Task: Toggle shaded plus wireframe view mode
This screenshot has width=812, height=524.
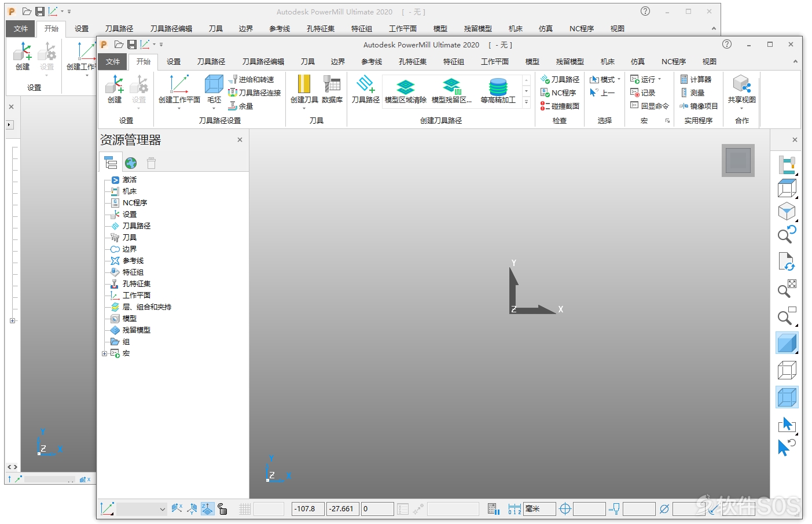Action: pos(787,397)
